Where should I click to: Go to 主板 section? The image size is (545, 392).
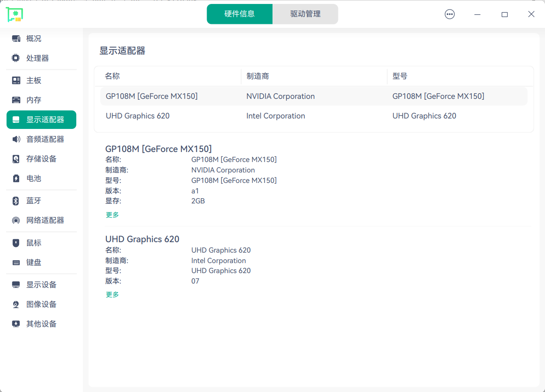tap(41, 81)
